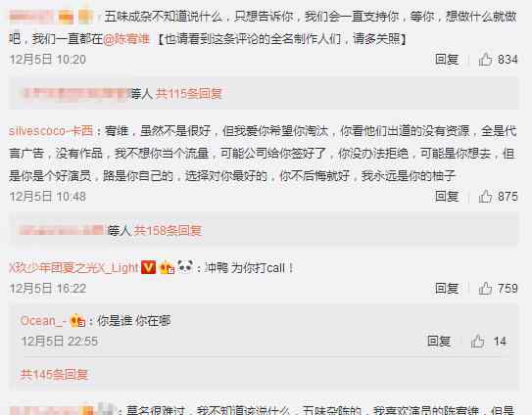The image size is (532, 415).
Task: Expand the 共145条回复 replies
Action: coord(54,374)
